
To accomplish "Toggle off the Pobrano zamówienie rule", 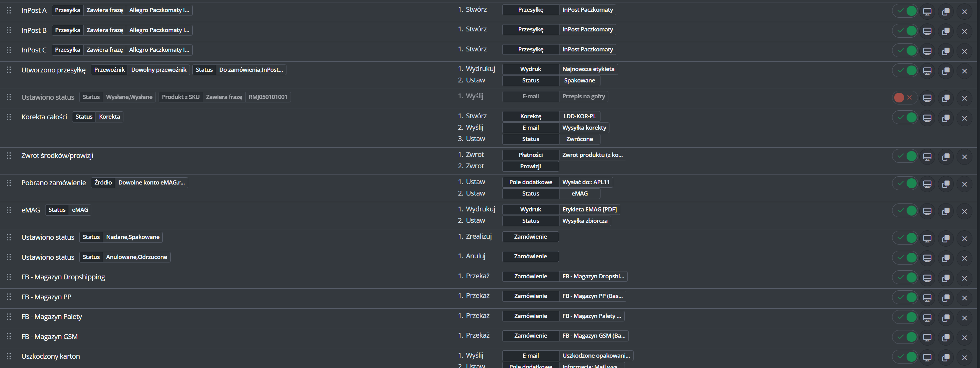I will (x=904, y=183).
